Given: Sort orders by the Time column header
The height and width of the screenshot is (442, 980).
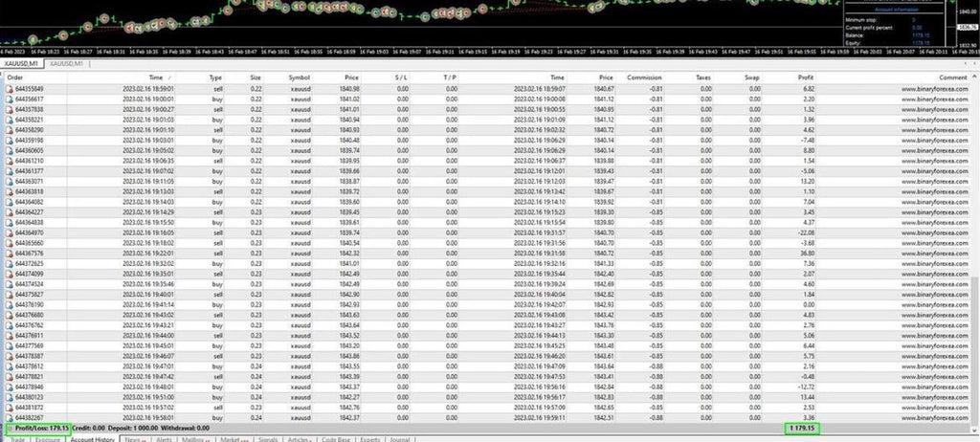Looking at the screenshot, I should point(155,77).
